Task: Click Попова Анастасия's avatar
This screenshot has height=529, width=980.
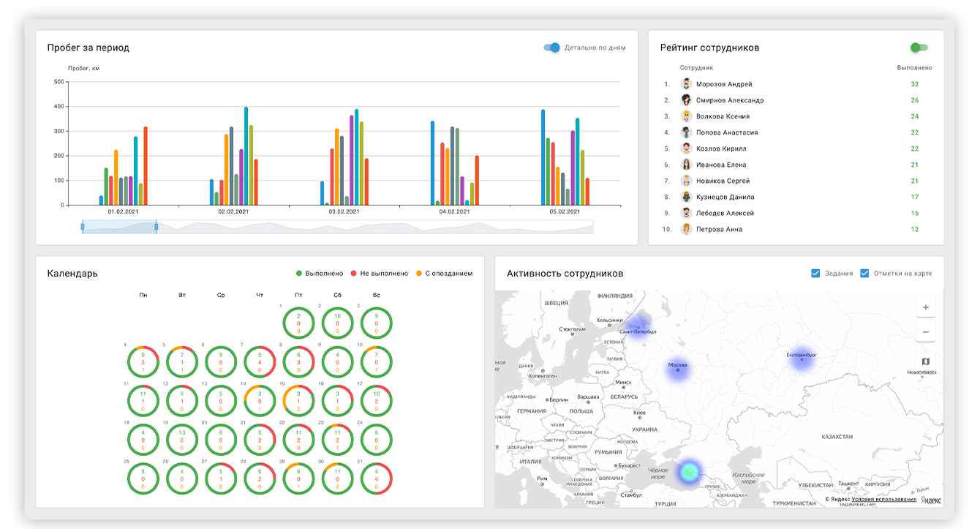Action: tap(687, 132)
